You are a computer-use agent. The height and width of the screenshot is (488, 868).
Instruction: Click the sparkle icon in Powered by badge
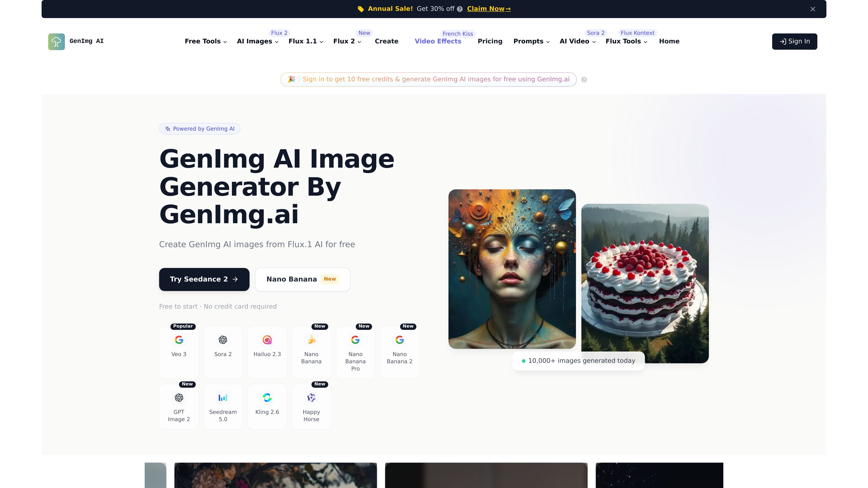(x=167, y=129)
